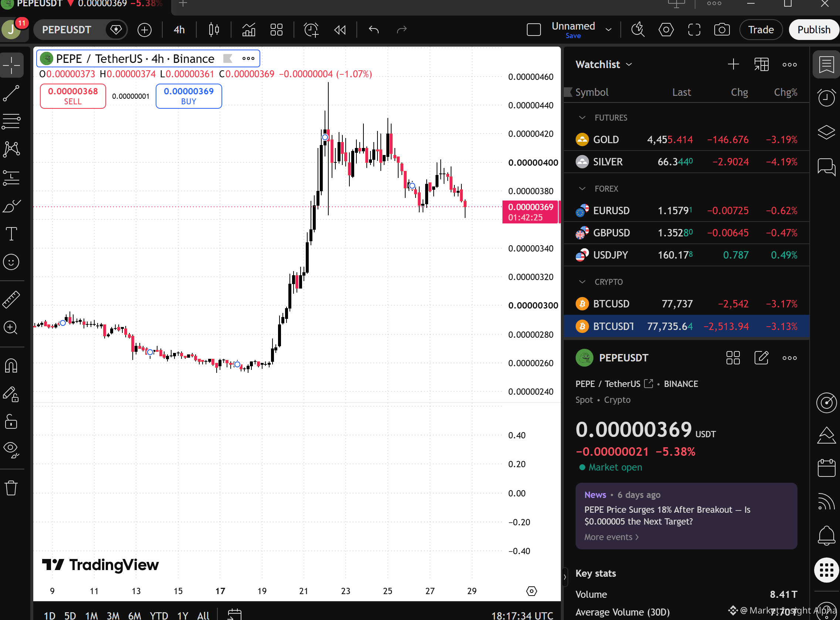This screenshot has height=620, width=840.
Task: Open the candlestick chart type menu
Action: click(214, 30)
